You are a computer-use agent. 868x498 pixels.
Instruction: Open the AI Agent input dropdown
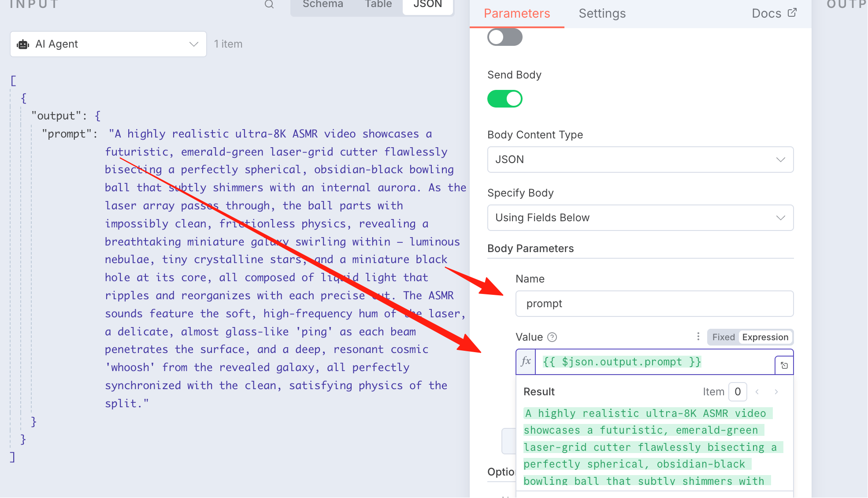point(108,44)
